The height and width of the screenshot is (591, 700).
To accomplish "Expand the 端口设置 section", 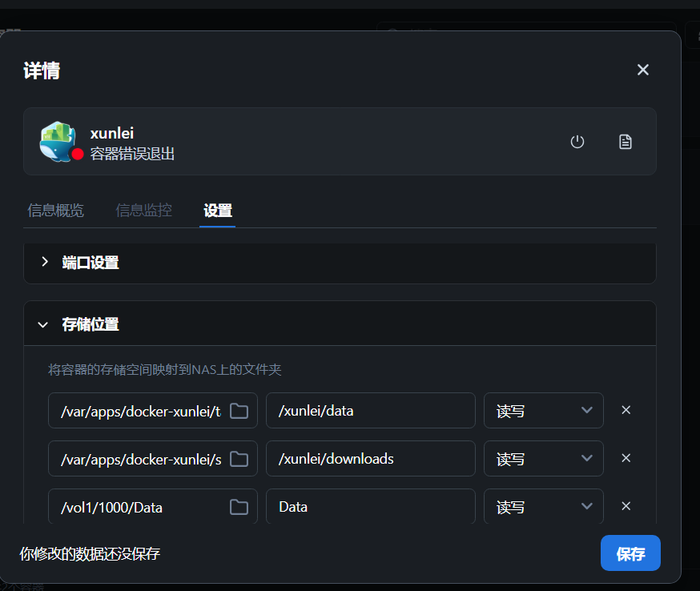I will point(90,263).
